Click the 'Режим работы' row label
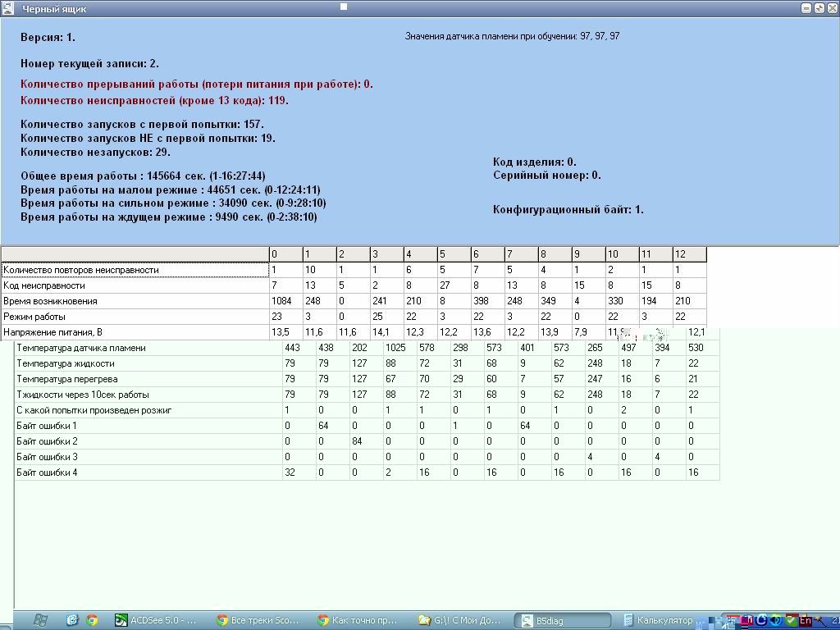This screenshot has height=630, width=840. tap(135, 317)
